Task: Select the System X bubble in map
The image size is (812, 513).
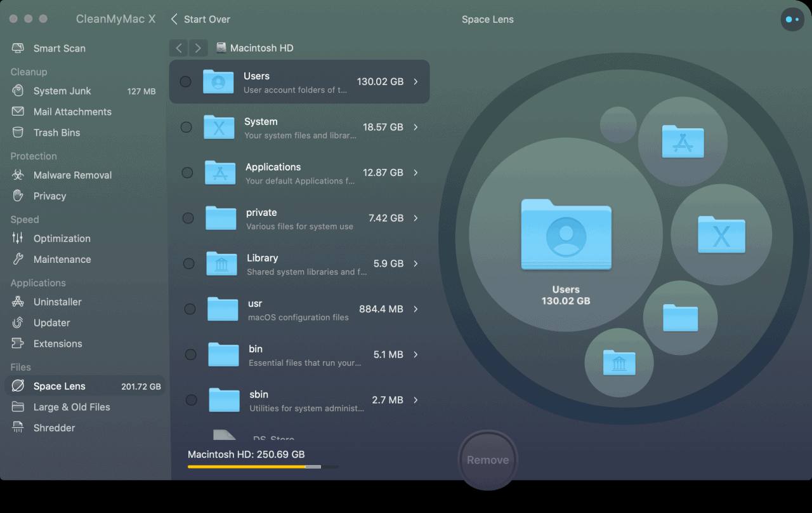Action: pyautogui.click(x=722, y=235)
